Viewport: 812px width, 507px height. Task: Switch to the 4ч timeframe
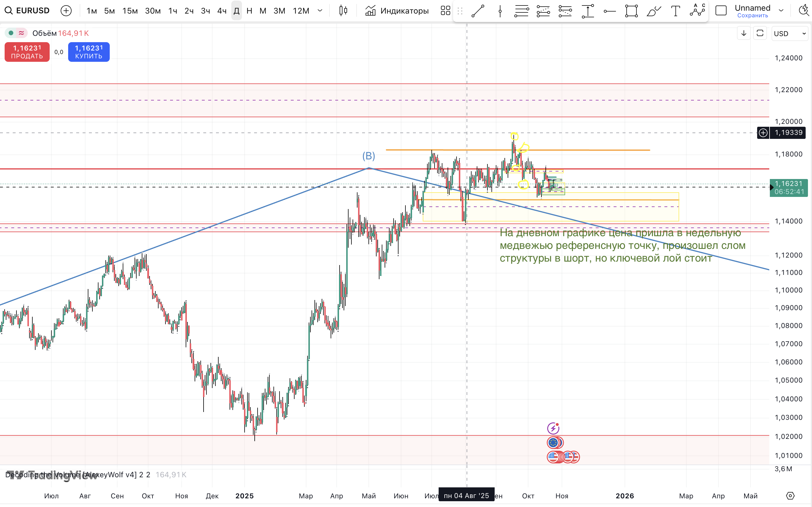pyautogui.click(x=221, y=11)
